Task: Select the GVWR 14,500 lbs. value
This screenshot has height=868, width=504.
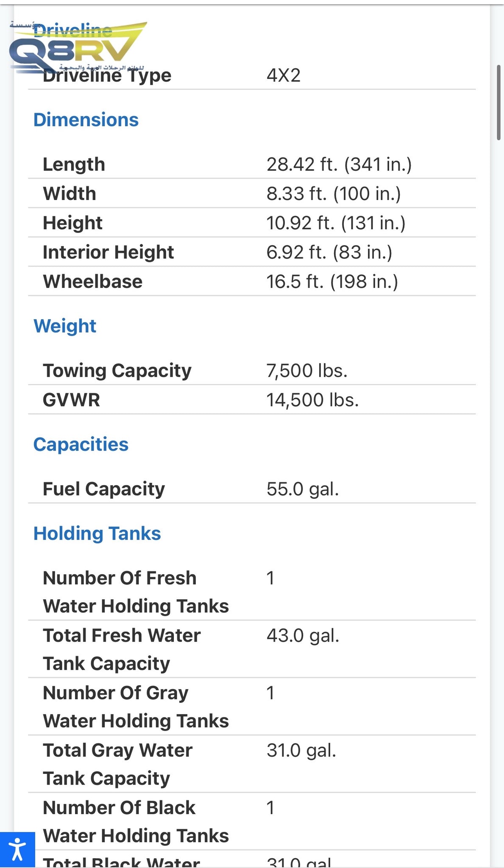Action: pos(312,400)
